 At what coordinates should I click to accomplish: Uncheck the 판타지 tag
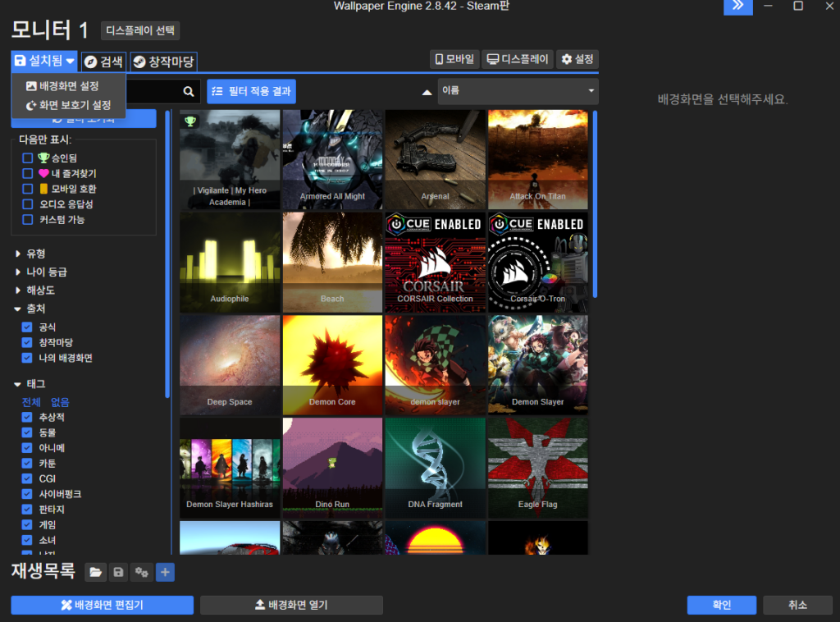[27, 510]
